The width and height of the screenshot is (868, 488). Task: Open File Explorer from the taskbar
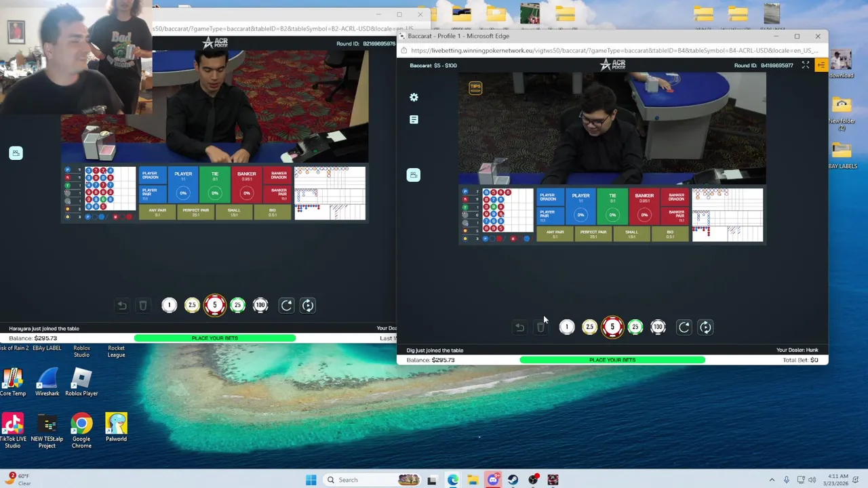pyautogui.click(x=473, y=480)
